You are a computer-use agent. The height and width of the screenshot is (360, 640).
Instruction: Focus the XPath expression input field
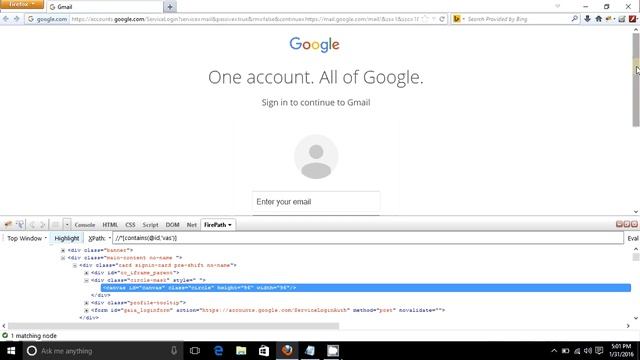[368, 238]
